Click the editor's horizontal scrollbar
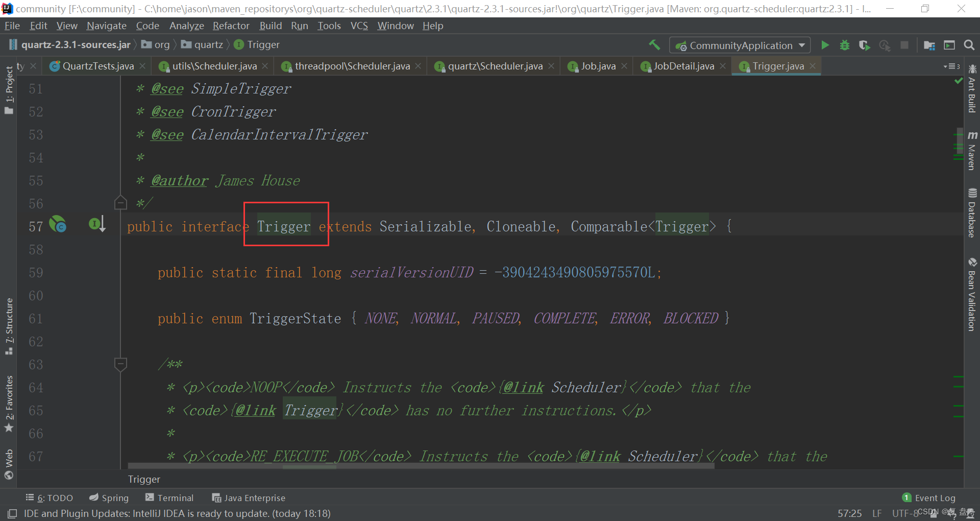 [421, 466]
